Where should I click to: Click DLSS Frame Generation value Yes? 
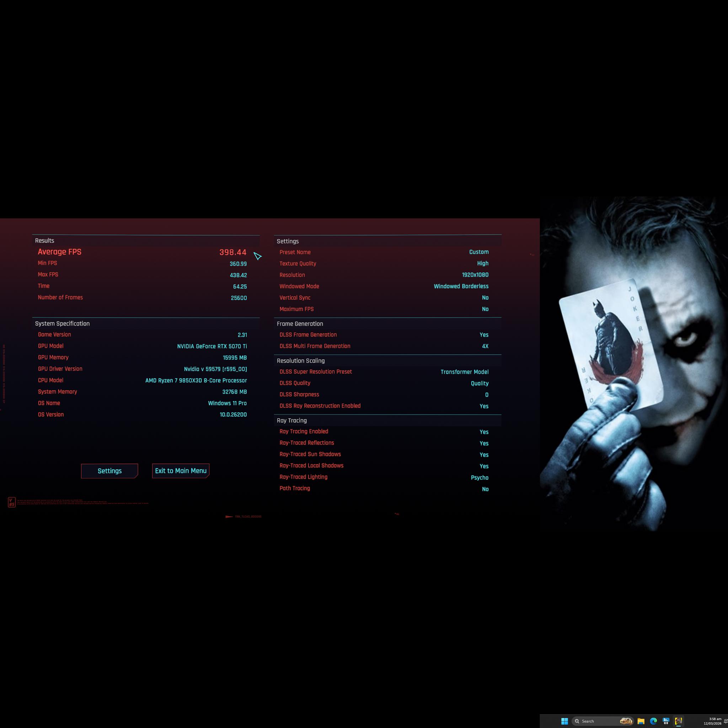(484, 334)
